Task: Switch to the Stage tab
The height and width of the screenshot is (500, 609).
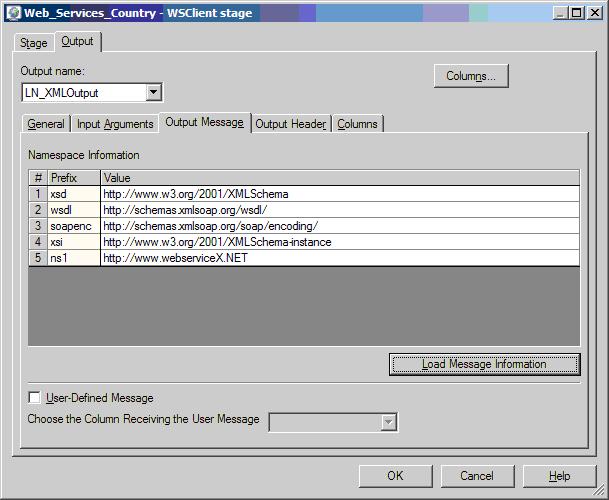Action: click(33, 42)
